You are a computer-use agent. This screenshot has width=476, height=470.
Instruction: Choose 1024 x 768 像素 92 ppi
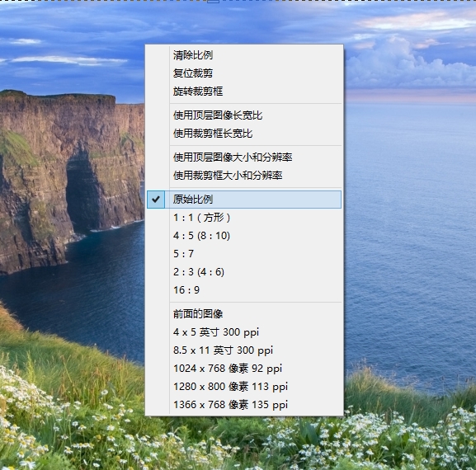244,369
